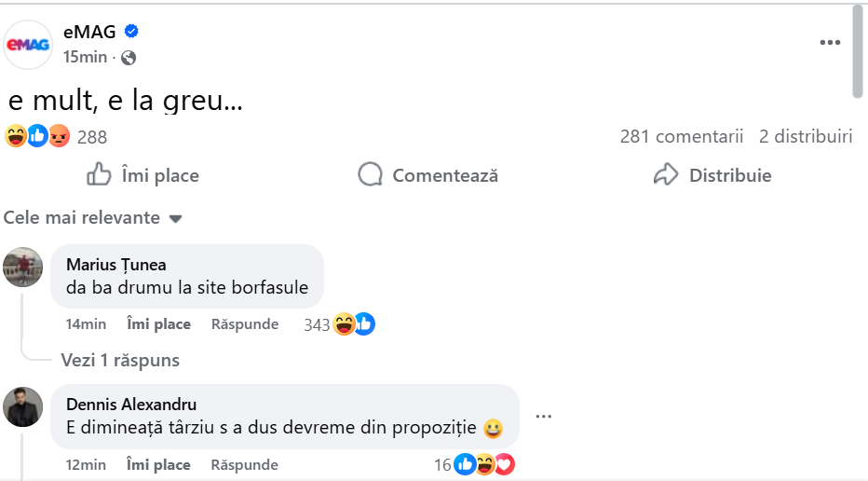
Task: Share the post via Distribuie
Action: (712, 175)
